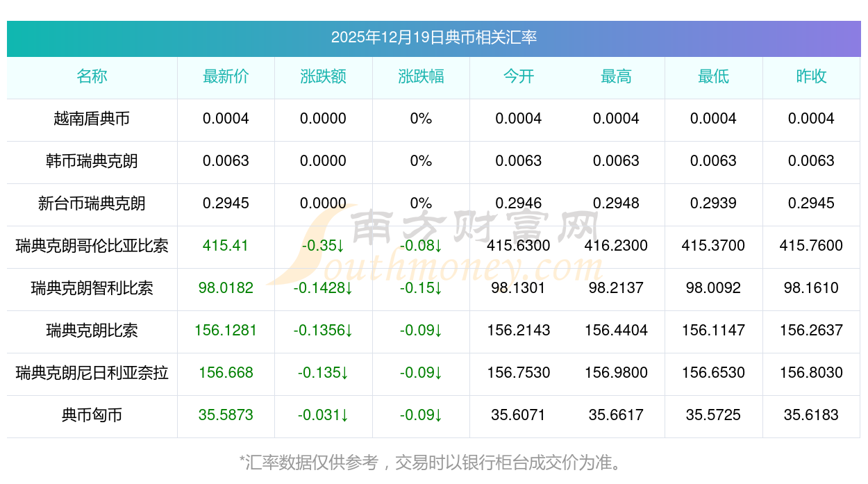Click the opening price 35.6071
This screenshot has height=484, width=868.
tap(519, 415)
